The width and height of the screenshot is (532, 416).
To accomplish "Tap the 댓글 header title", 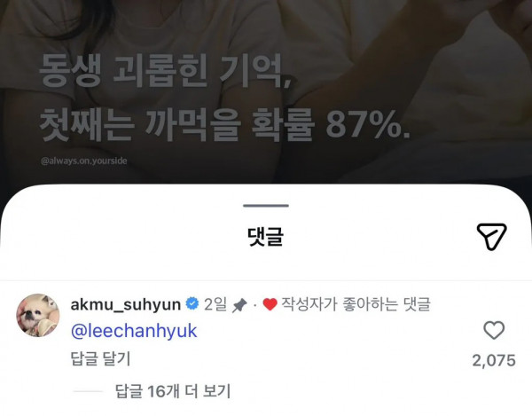I will pyautogui.click(x=265, y=237).
